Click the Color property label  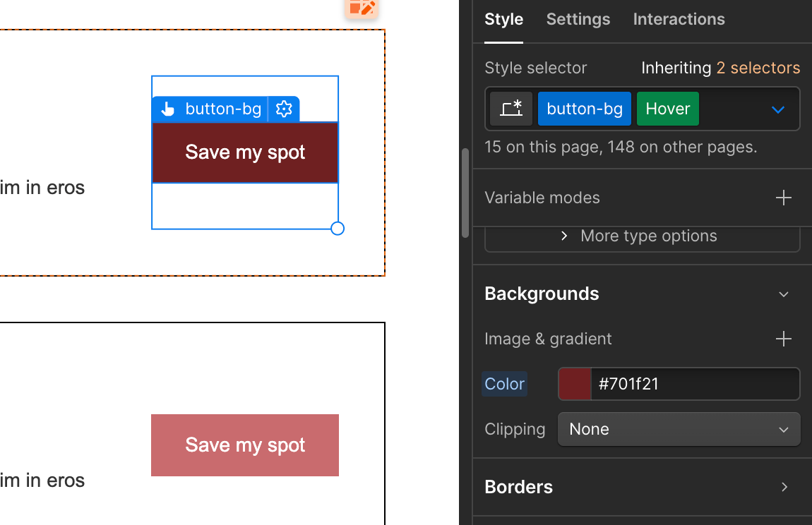click(x=504, y=384)
